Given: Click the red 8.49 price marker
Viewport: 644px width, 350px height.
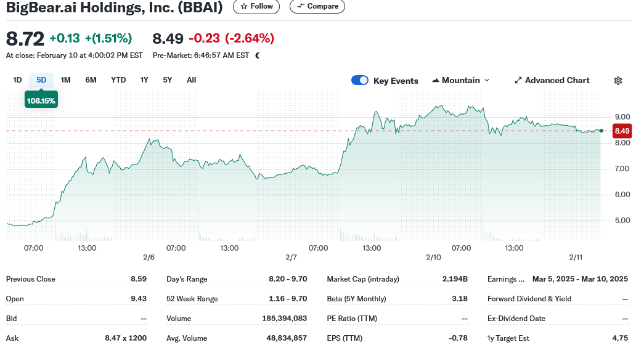Looking at the screenshot, I should (622, 131).
